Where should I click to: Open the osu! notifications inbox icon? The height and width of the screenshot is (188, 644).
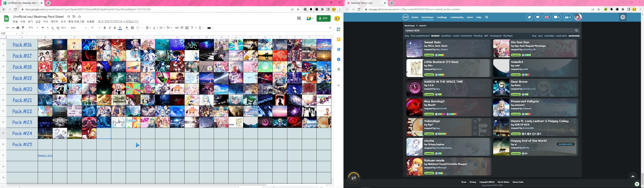[568, 17]
